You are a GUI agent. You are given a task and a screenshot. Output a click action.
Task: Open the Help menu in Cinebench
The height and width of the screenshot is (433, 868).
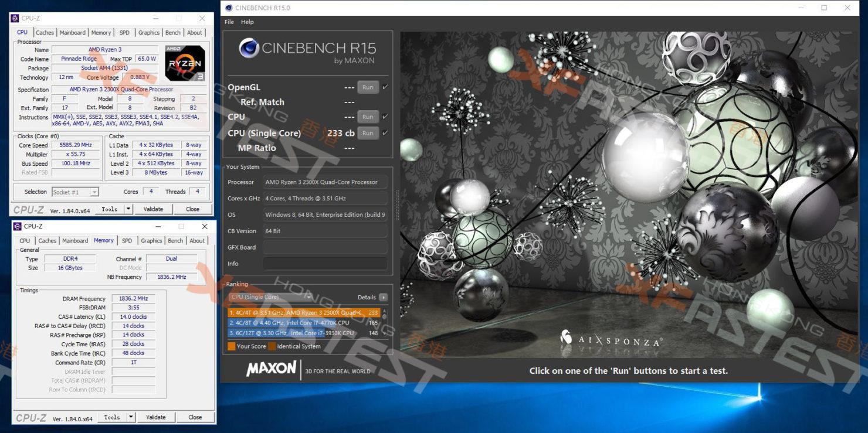[x=247, y=22]
